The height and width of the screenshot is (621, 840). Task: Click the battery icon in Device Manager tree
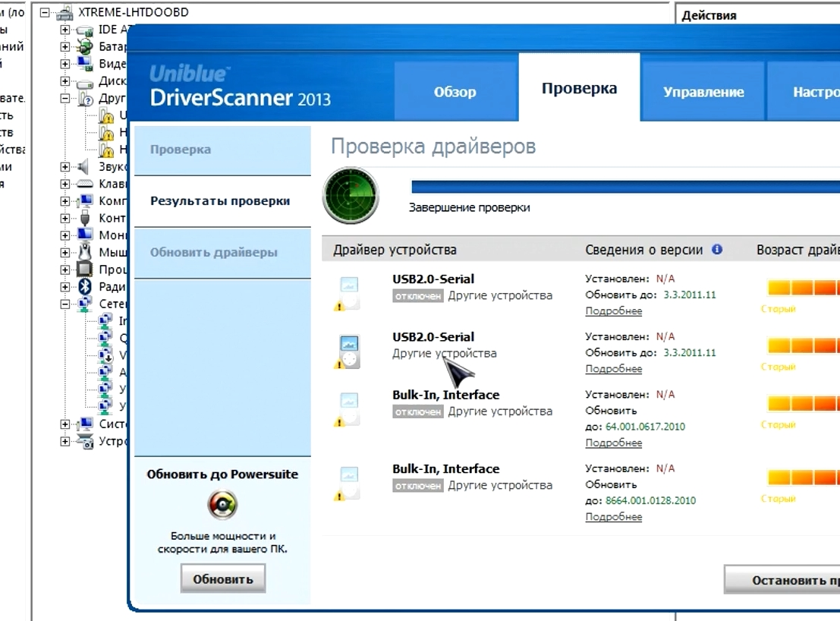(85, 46)
